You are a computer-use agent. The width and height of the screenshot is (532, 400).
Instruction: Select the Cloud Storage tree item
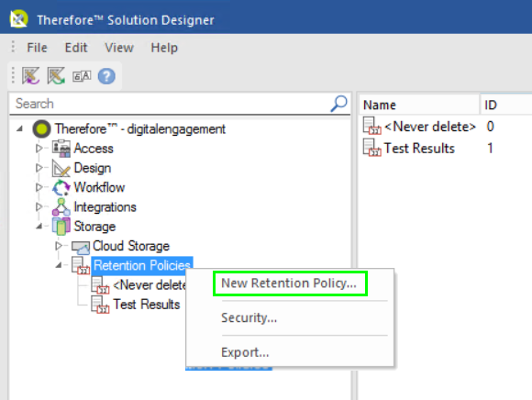pyautogui.click(x=131, y=246)
